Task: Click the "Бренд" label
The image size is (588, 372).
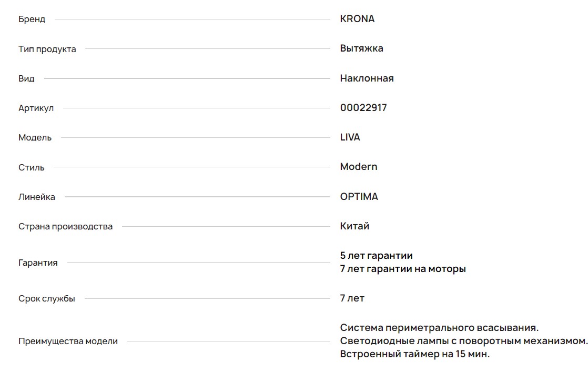Action: (x=32, y=19)
